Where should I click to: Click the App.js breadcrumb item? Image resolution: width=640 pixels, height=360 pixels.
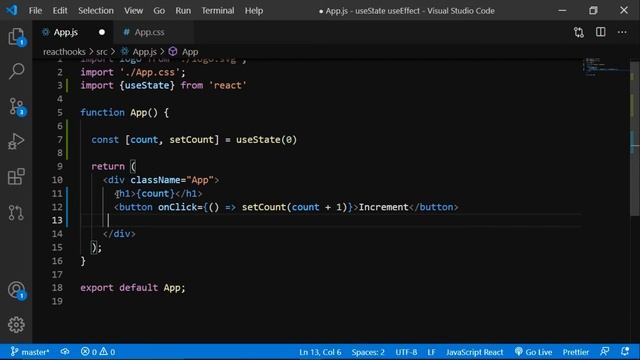tap(139, 52)
